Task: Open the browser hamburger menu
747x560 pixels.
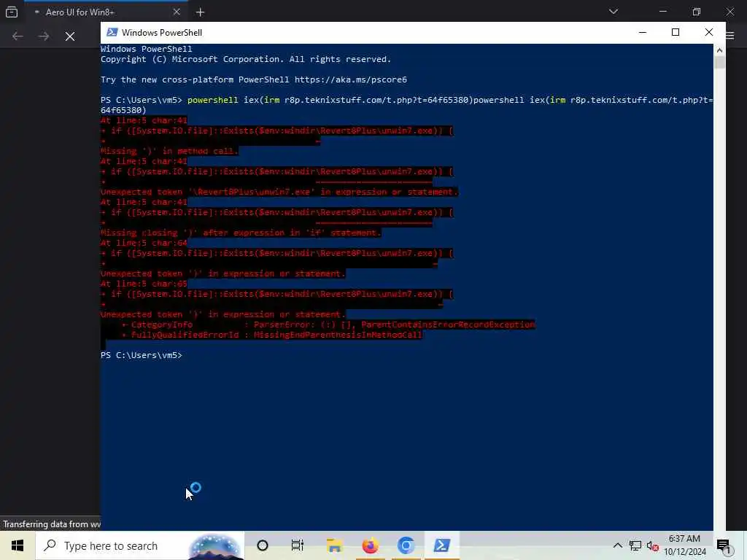Action: click(x=729, y=35)
